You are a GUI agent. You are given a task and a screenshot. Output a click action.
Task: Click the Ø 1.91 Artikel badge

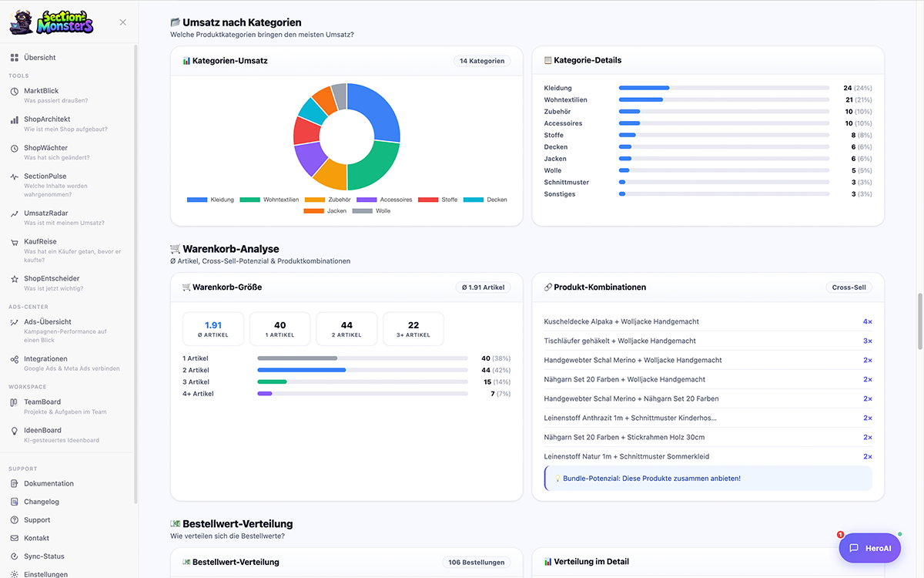(483, 287)
